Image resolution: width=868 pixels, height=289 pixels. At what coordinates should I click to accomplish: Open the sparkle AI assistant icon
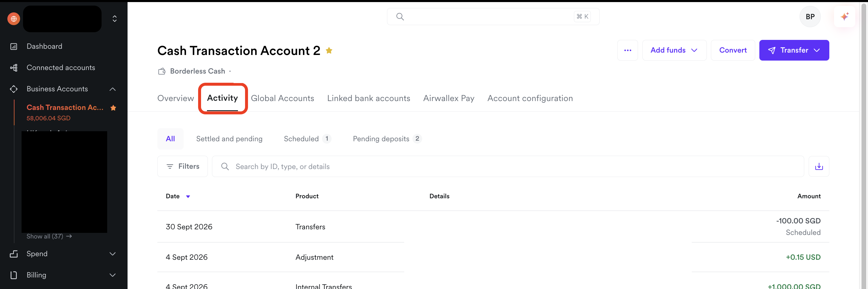844,17
